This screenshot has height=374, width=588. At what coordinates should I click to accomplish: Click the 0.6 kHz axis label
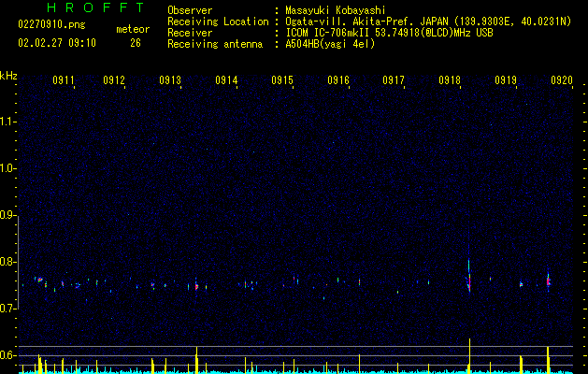coord(7,355)
